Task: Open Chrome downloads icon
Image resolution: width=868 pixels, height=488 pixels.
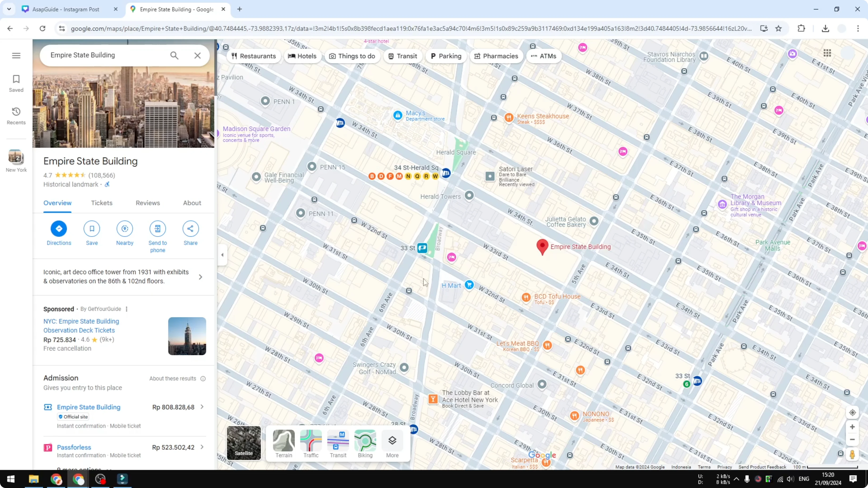Action: (x=825, y=29)
